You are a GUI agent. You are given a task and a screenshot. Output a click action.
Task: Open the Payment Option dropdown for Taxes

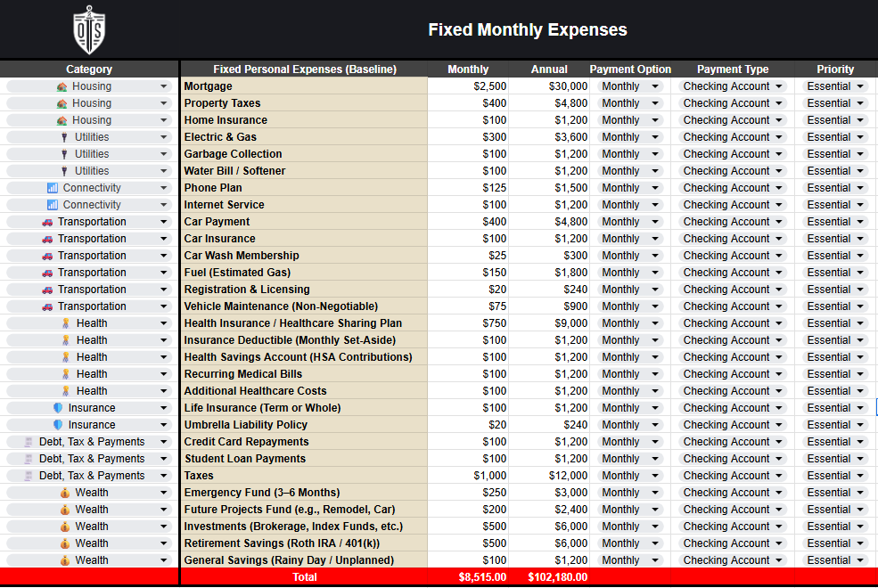point(655,476)
